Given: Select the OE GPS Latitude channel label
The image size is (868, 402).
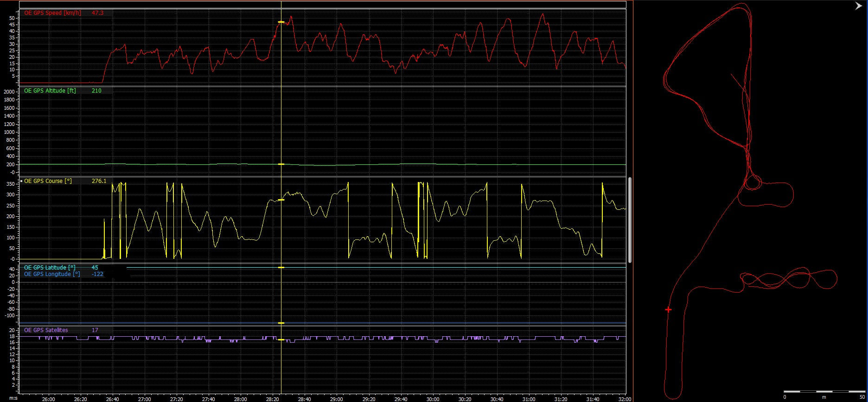Looking at the screenshot, I should 50,268.
